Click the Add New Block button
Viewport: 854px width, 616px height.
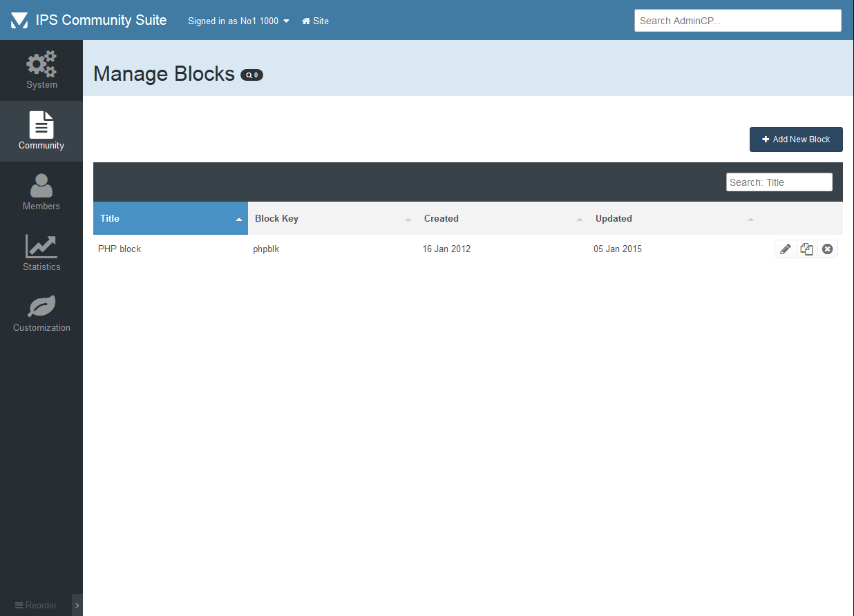796,139
